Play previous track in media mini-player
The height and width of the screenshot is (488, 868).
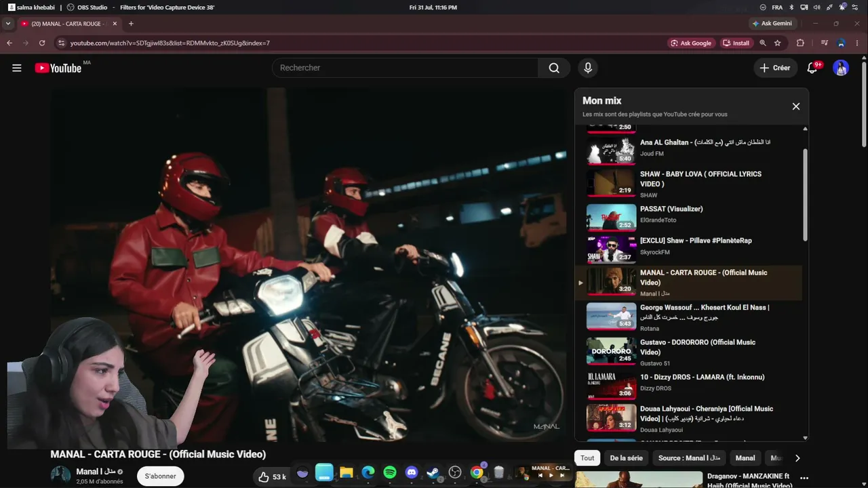click(x=540, y=476)
